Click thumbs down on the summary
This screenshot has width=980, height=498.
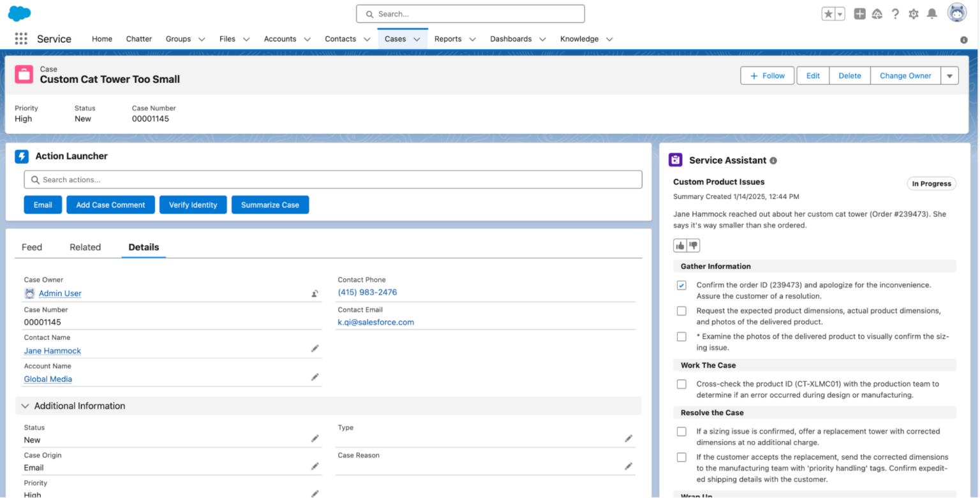point(694,245)
